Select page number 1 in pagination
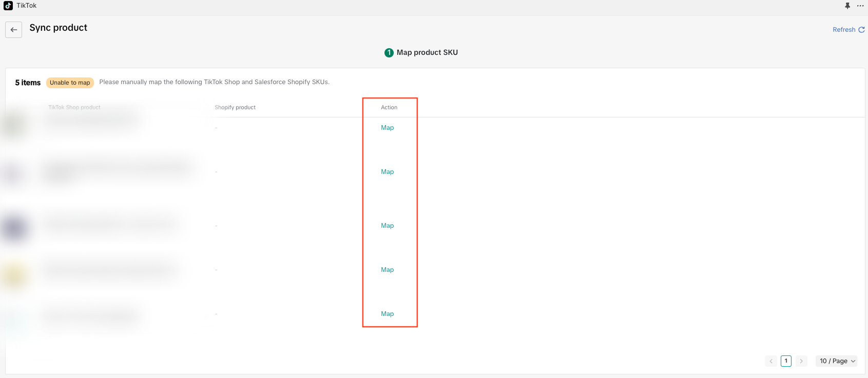868x378 pixels. [x=786, y=361]
